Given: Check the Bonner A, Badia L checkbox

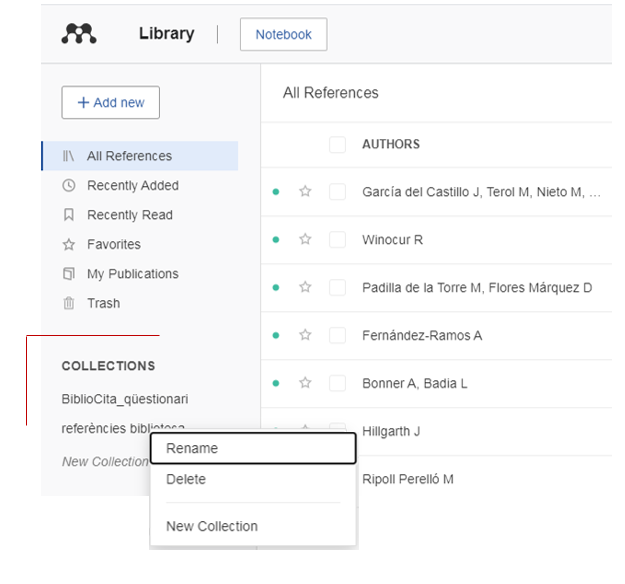Looking at the screenshot, I should coord(337,383).
